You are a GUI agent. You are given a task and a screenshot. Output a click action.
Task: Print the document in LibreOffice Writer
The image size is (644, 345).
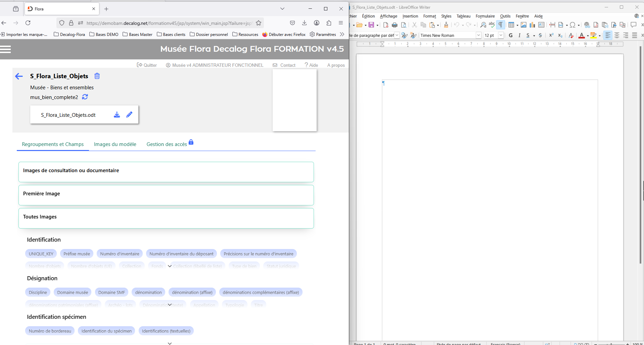[x=395, y=25]
